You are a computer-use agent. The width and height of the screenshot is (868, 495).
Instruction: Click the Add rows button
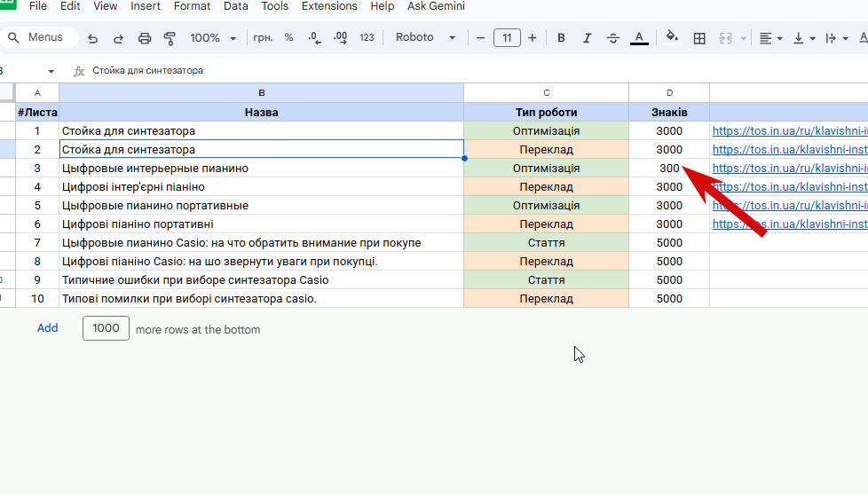click(47, 328)
